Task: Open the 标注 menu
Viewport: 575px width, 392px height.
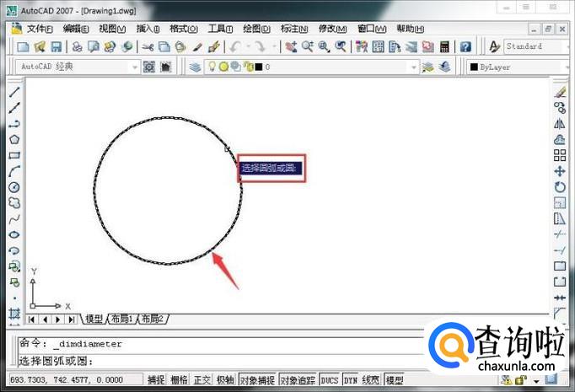Action: pos(292,29)
